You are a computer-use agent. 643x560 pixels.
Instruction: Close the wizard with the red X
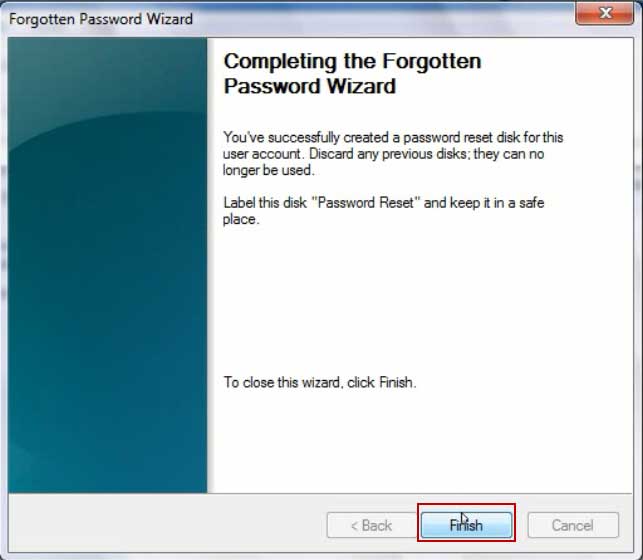605,13
